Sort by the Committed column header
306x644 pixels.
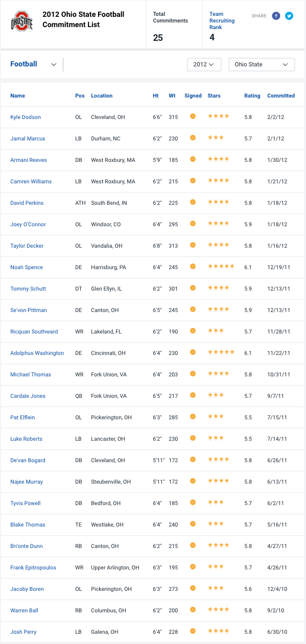tap(281, 96)
